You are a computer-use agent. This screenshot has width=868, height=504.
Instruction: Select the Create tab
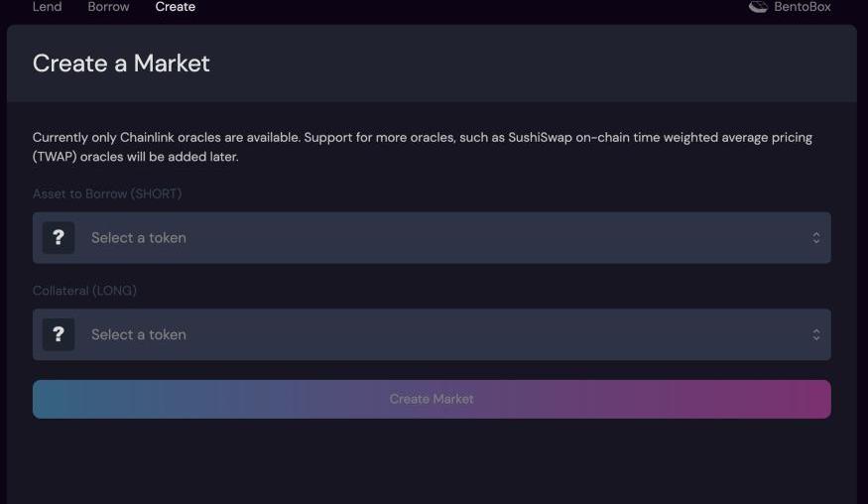175,7
